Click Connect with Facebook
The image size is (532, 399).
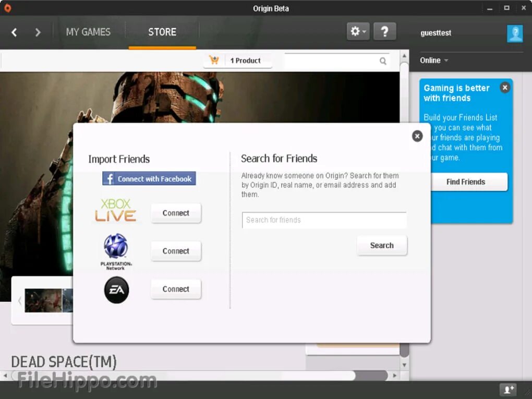tap(149, 178)
